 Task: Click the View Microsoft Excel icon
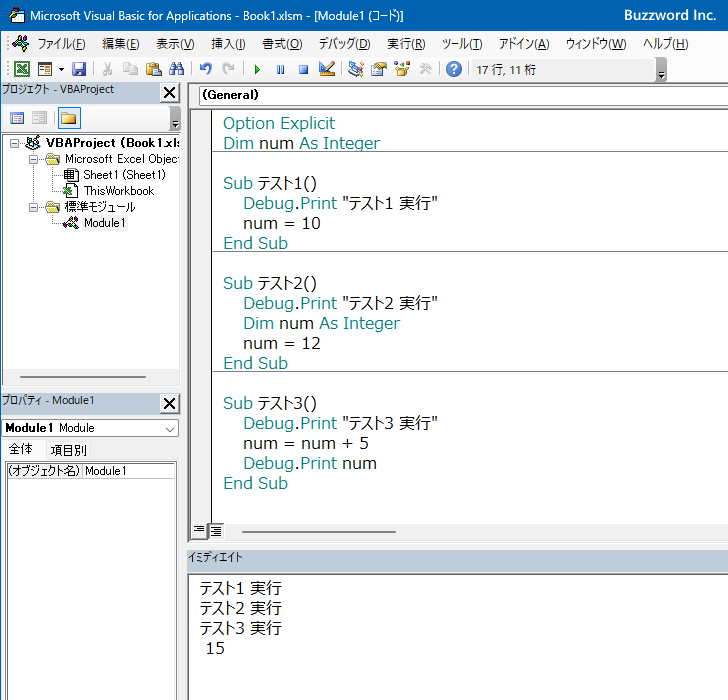pos(21,69)
